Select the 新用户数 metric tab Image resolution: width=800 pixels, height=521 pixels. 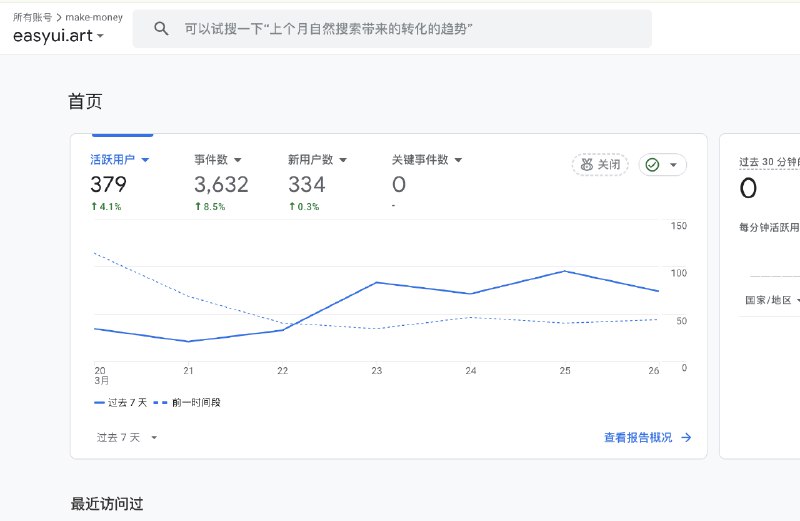pos(310,160)
